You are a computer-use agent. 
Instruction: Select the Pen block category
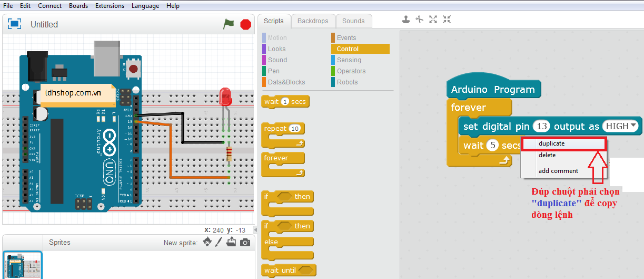point(274,71)
